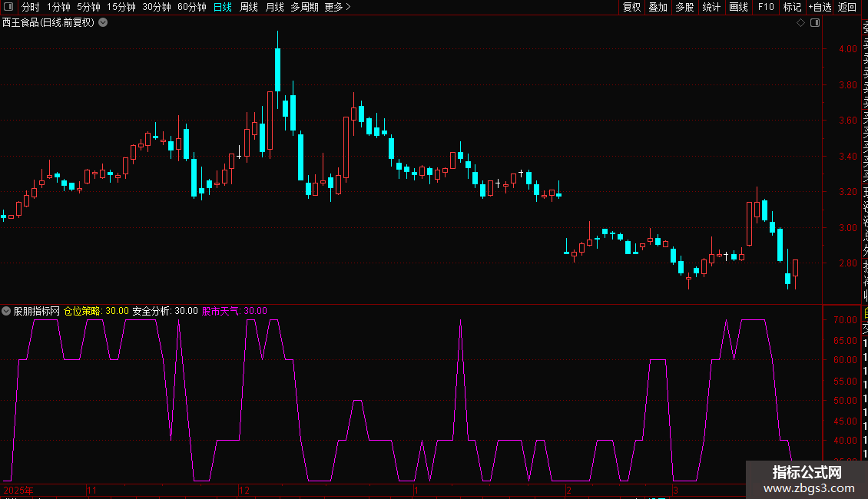
Task: Click the 3.20 price axis label
Action: (847, 191)
